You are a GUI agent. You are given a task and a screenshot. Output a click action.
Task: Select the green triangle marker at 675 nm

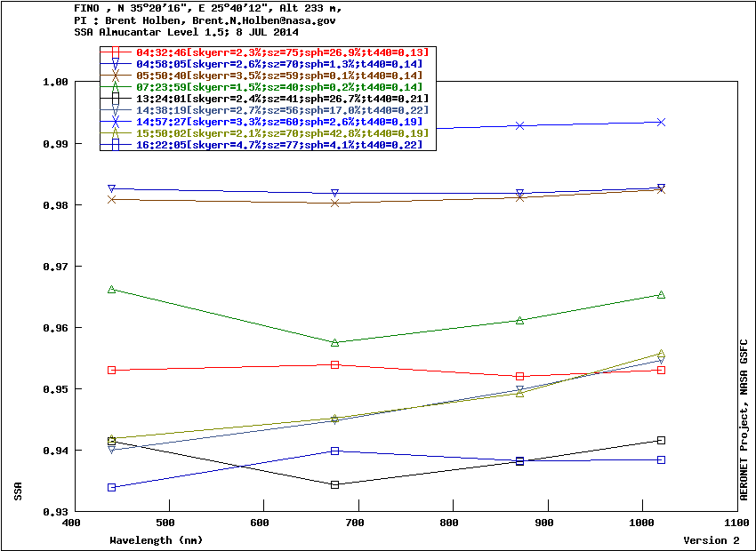click(x=335, y=342)
